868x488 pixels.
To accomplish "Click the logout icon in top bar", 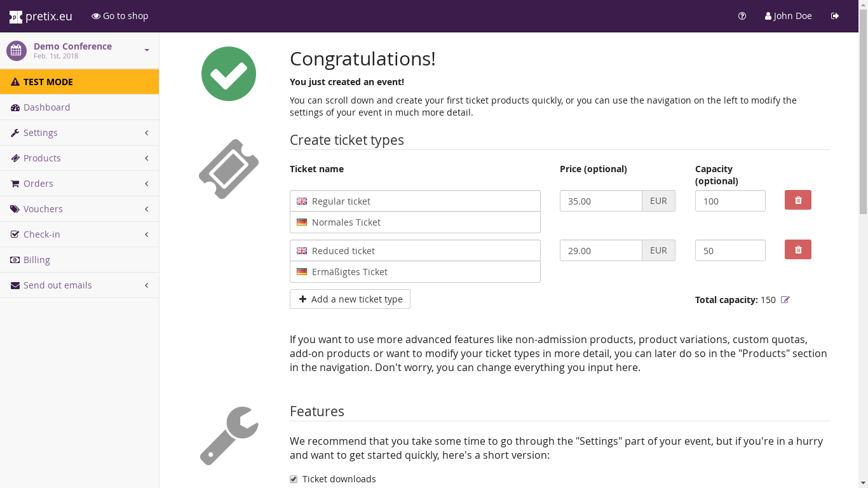I will coord(835,16).
